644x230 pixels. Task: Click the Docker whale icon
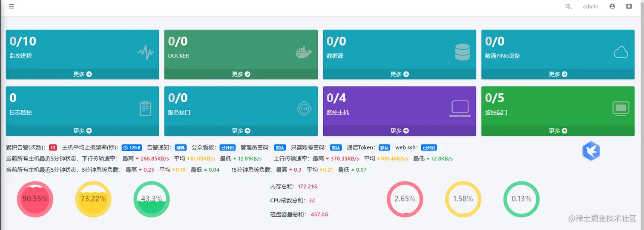304,52
